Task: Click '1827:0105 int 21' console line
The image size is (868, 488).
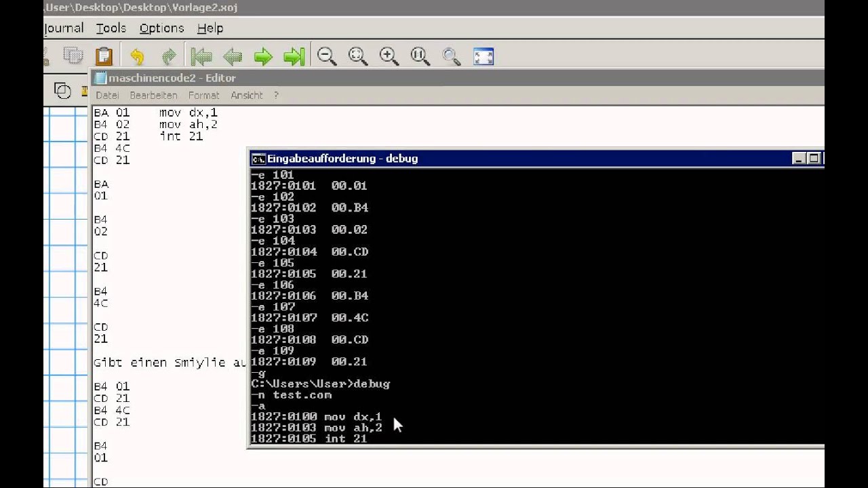Action: [x=309, y=439]
